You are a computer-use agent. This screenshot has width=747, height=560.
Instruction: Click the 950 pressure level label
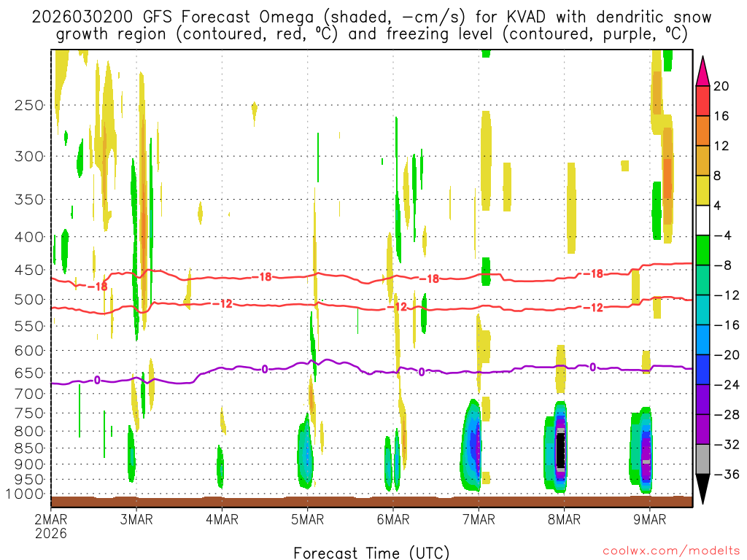28,480
